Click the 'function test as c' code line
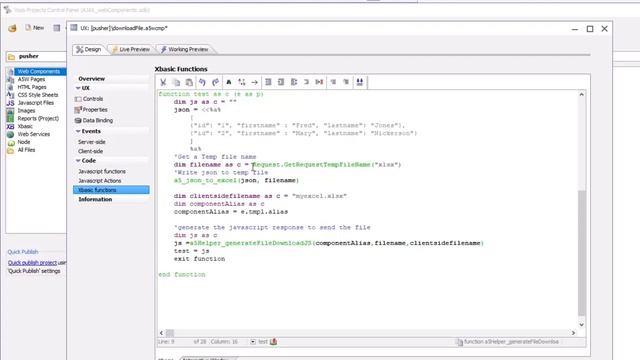The height and width of the screenshot is (360, 640). pos(211,94)
